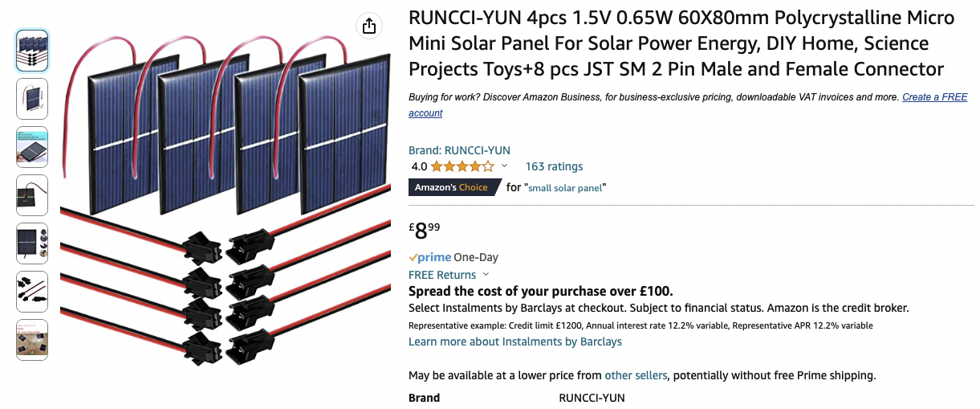Click the share icon above product image
980x409 pixels.
pos(368,26)
